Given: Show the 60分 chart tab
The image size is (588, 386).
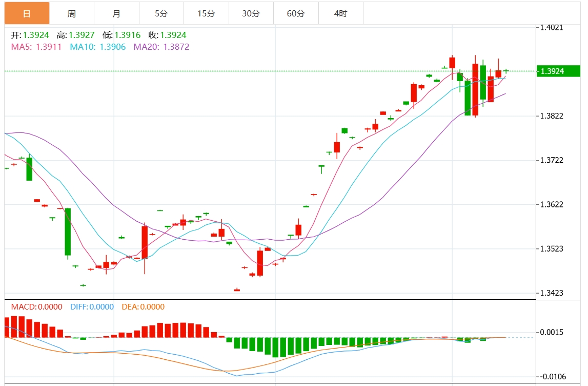Looking at the screenshot, I should (x=296, y=13).
